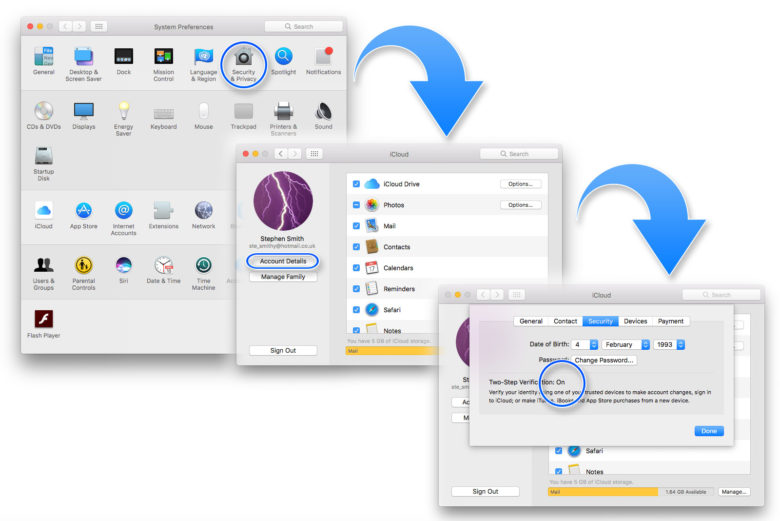Open iCloud preferences in System Preferences
780x521 pixels.
pyautogui.click(x=44, y=210)
